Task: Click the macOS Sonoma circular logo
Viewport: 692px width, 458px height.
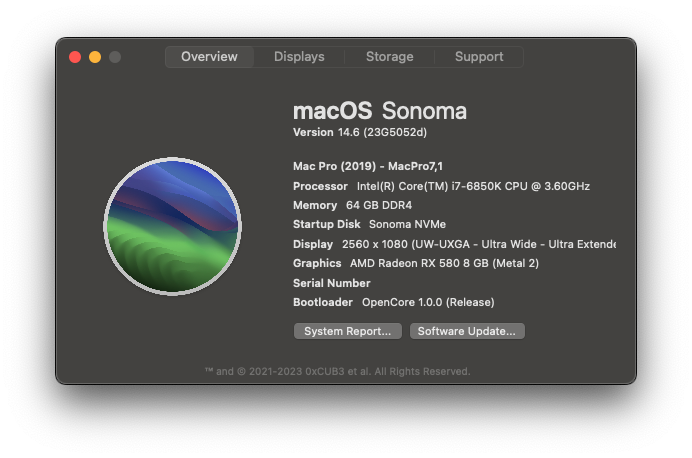Action: coord(172,226)
